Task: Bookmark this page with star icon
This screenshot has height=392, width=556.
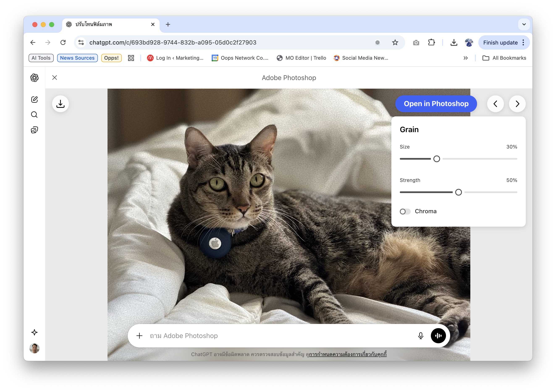Action: click(x=395, y=43)
